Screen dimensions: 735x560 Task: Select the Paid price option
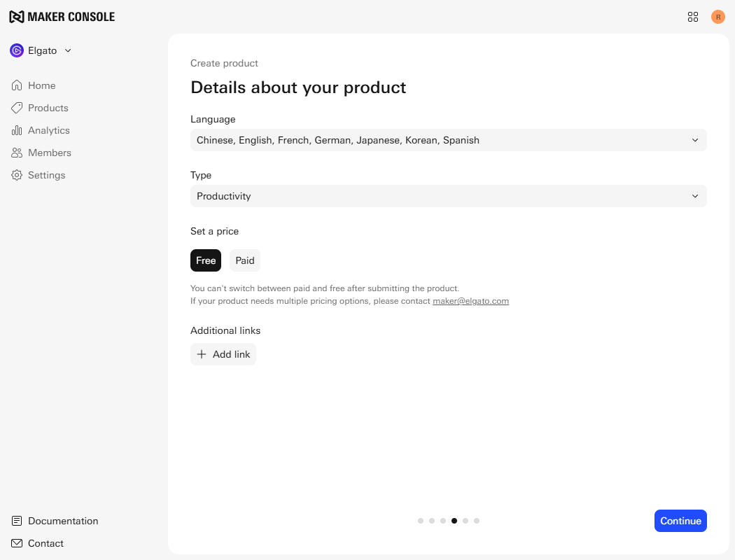click(245, 260)
